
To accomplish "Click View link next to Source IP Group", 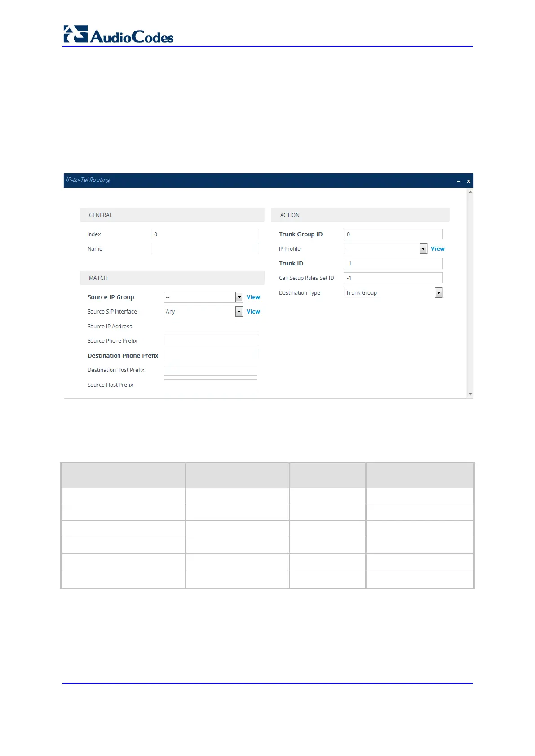I will click(x=253, y=297).
